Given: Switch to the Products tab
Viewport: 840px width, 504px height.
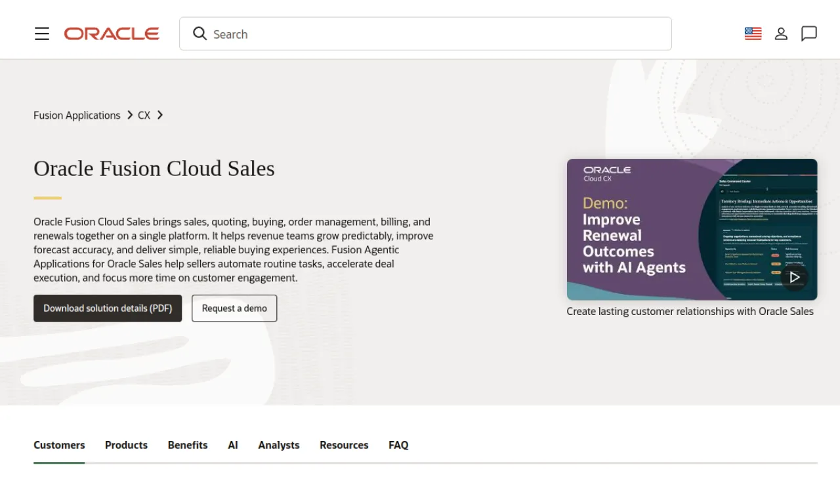Looking at the screenshot, I should click(x=126, y=445).
